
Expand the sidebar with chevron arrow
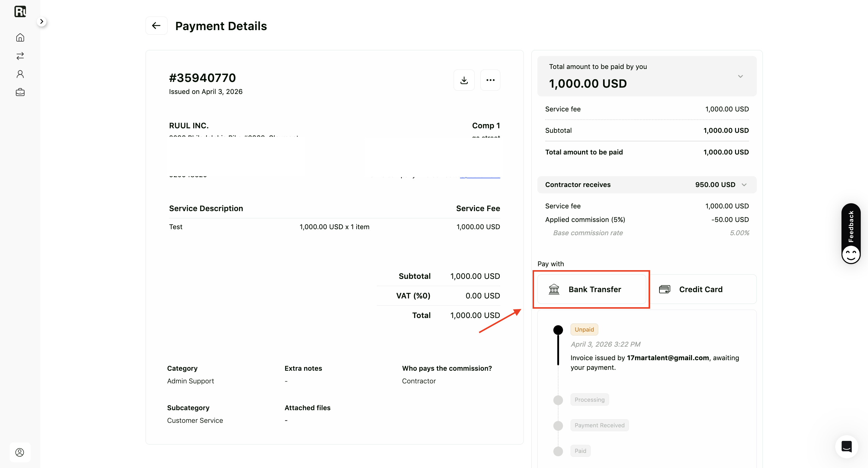coord(42,22)
